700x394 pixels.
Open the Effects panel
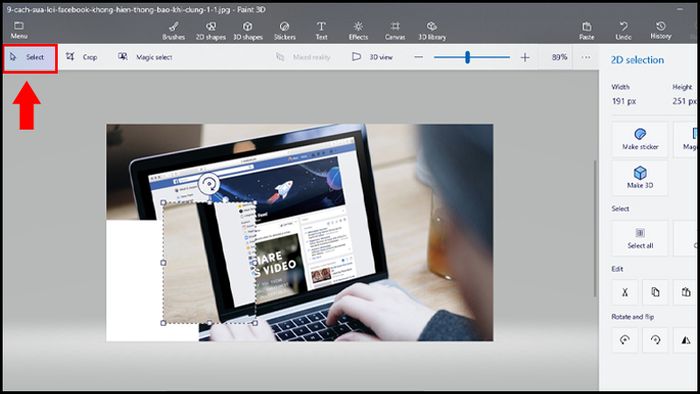358,31
